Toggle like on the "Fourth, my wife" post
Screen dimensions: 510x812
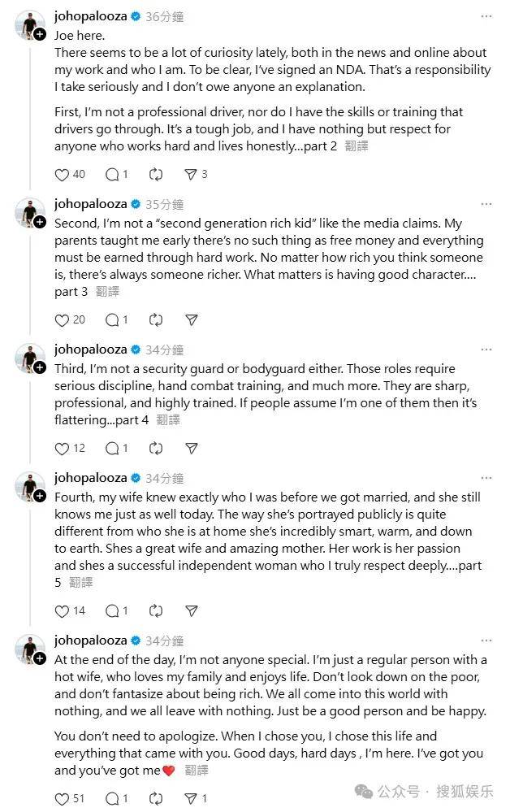(x=62, y=610)
